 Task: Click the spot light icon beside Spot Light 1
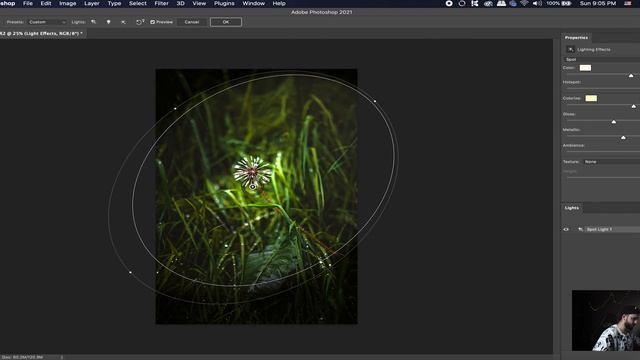[x=580, y=229]
